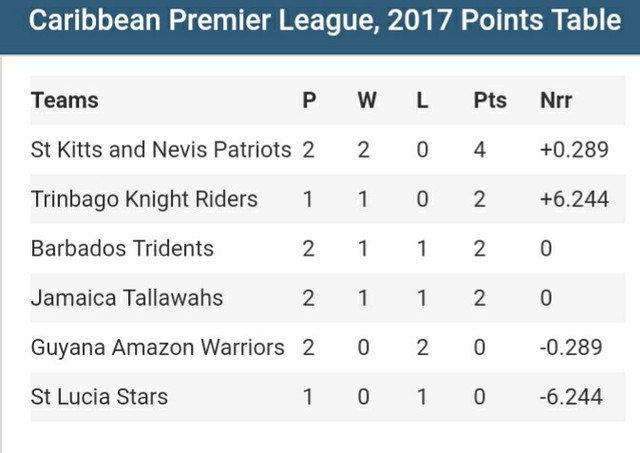Open Guyana Amazon Warriors team row

(x=328, y=347)
